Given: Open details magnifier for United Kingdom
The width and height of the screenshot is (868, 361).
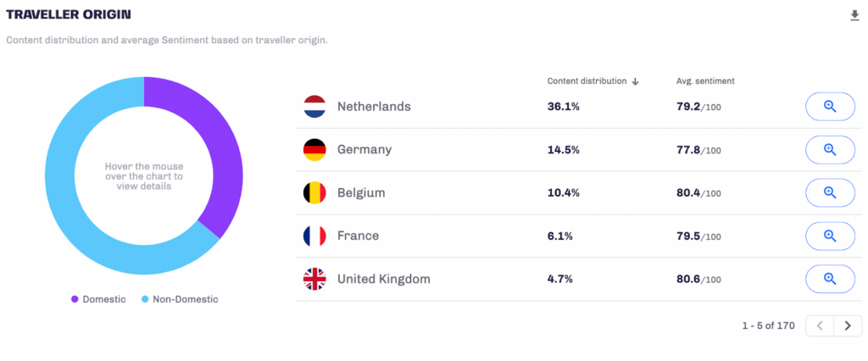Looking at the screenshot, I should pos(830,279).
